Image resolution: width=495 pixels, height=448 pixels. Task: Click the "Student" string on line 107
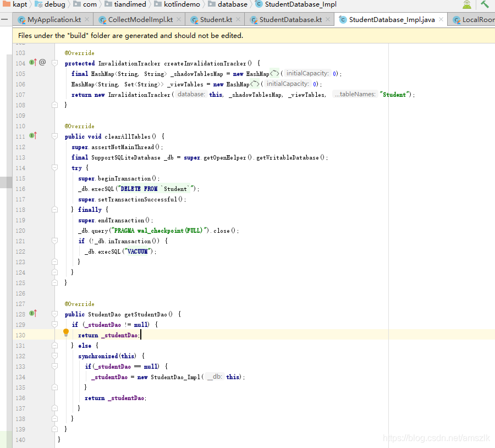click(x=395, y=95)
